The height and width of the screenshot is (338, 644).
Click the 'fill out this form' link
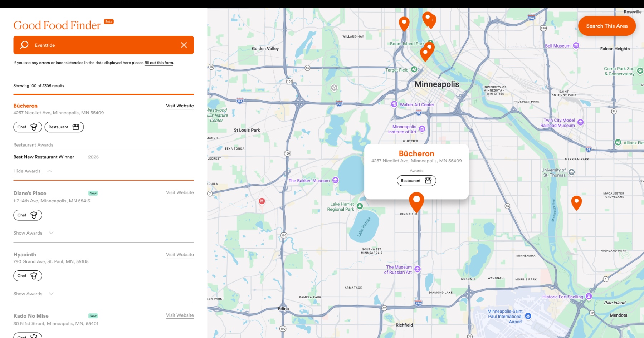pos(159,63)
